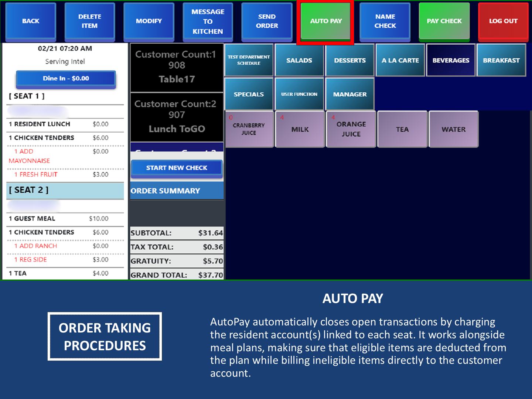Select the Water beverage item

[454, 129]
